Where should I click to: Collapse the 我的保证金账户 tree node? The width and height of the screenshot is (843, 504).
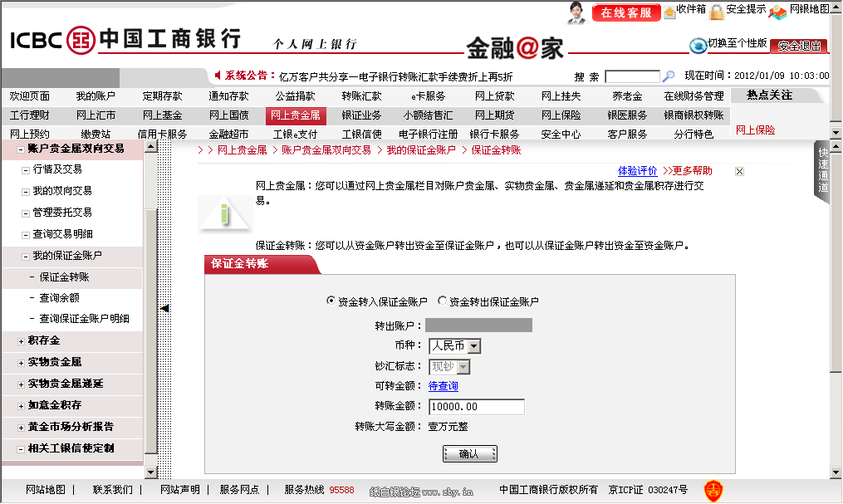(25, 257)
